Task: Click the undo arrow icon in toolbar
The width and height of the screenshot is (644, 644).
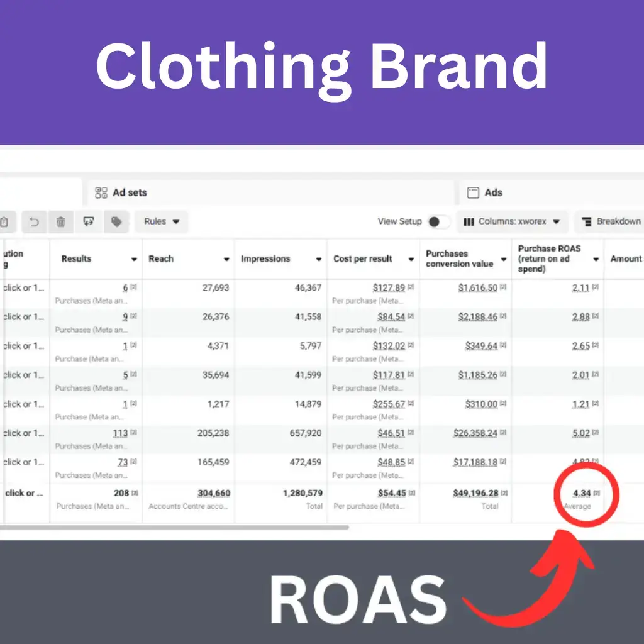Action: (x=35, y=222)
